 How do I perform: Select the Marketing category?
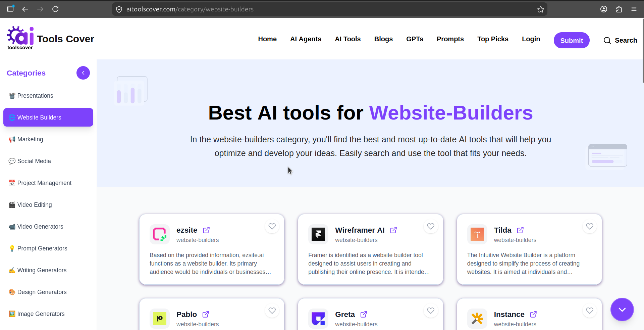click(48, 139)
